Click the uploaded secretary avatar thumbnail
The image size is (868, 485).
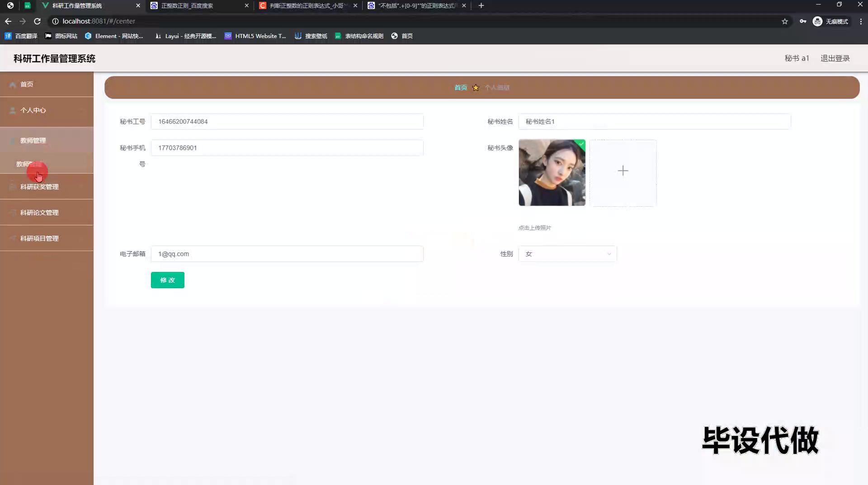[552, 172]
